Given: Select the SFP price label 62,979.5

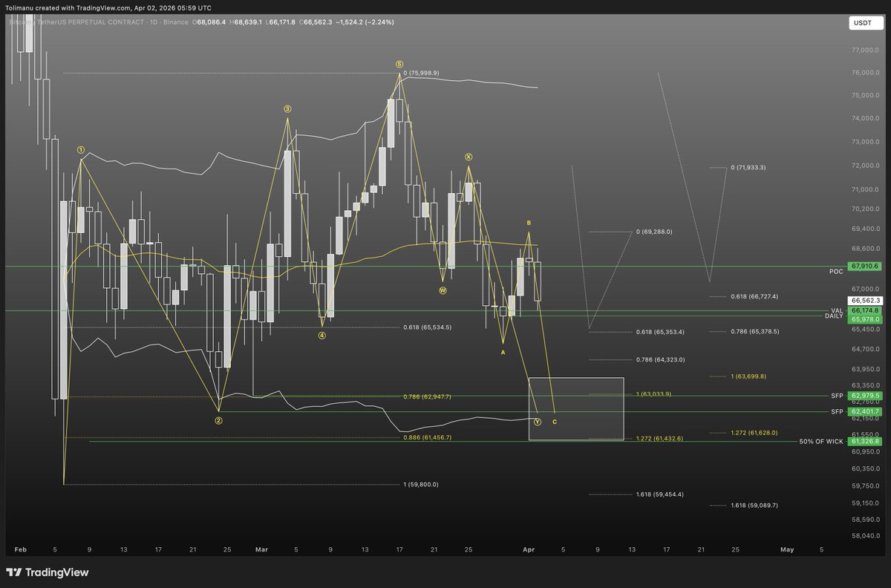Looking at the screenshot, I should pos(866,396).
